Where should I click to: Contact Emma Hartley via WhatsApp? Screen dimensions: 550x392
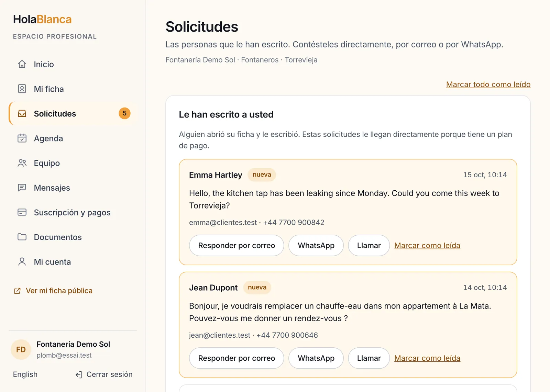316,245
